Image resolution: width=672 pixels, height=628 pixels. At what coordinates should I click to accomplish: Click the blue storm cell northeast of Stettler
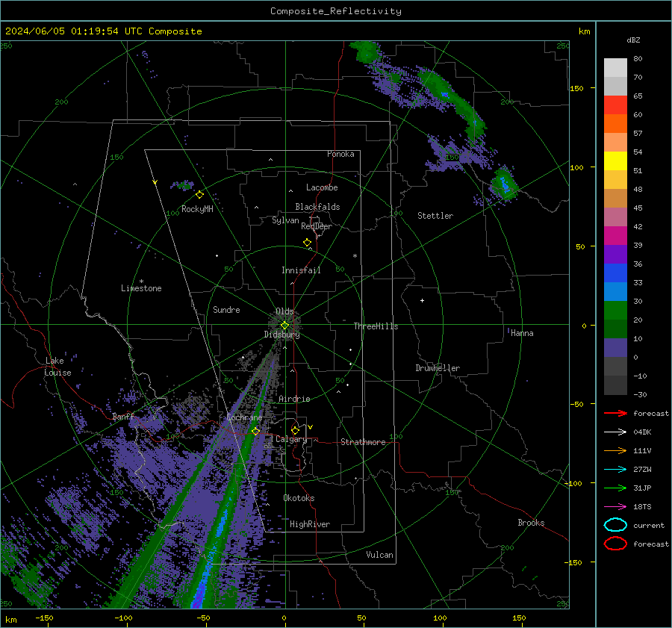coord(504,186)
